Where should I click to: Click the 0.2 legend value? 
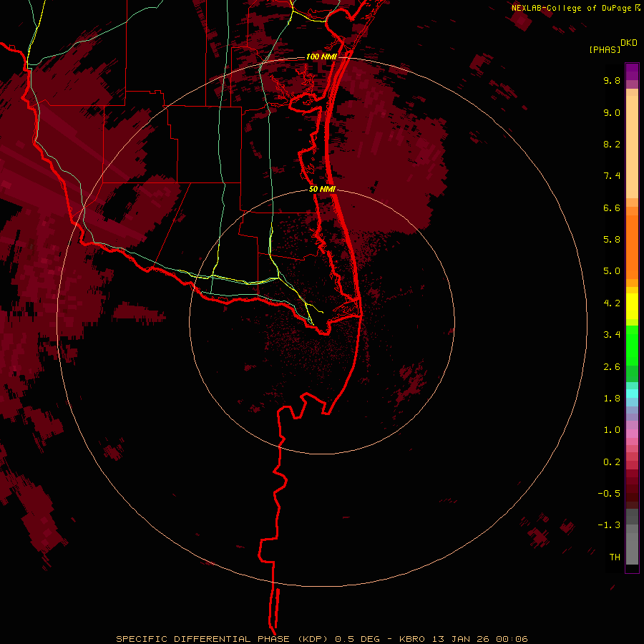coord(612,462)
